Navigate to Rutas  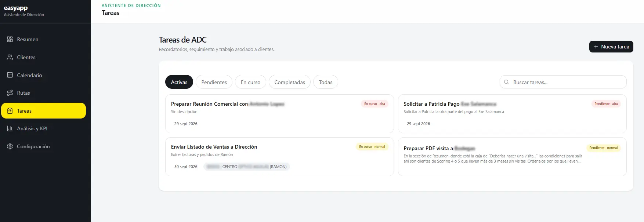(43, 93)
